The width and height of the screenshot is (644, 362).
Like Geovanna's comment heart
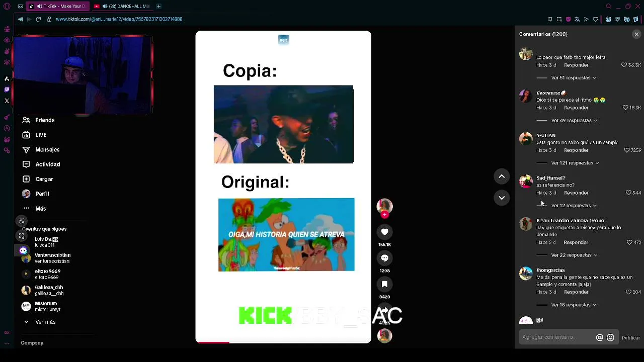[x=625, y=108]
